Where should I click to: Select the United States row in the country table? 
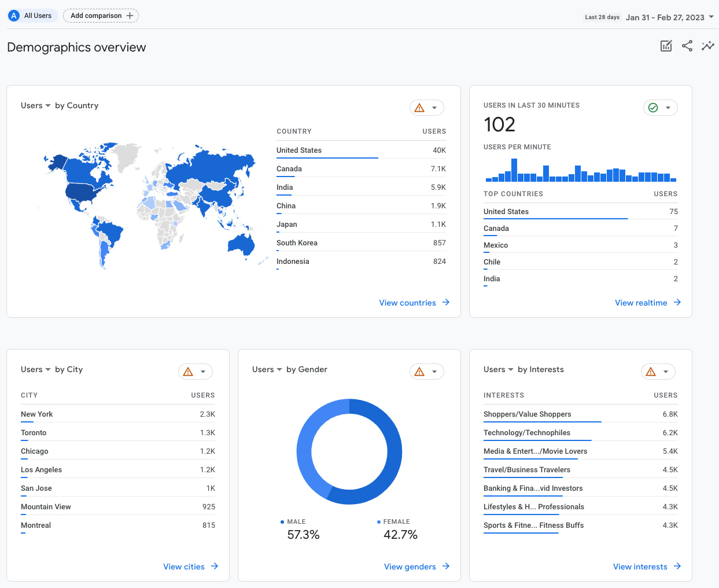pyautogui.click(x=298, y=150)
